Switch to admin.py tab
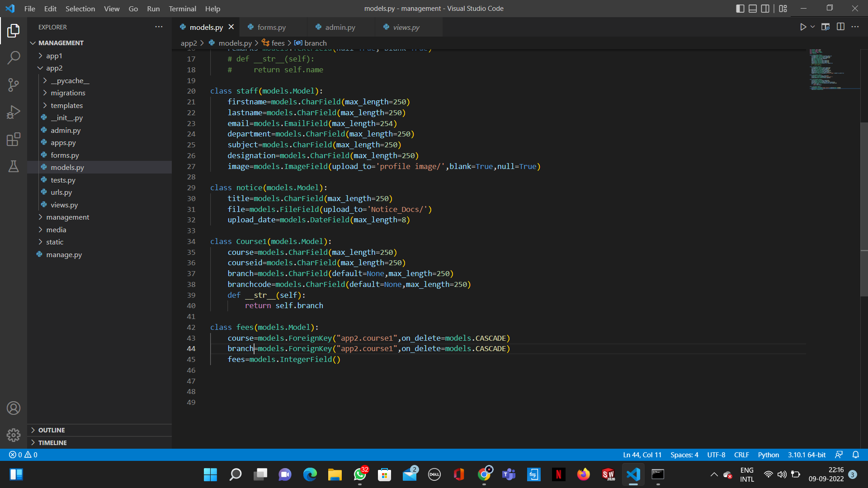 point(340,27)
